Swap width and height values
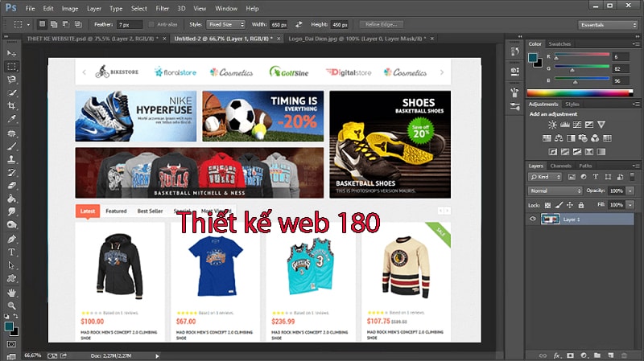Screen dimensions: 644x361 [x=299, y=25]
